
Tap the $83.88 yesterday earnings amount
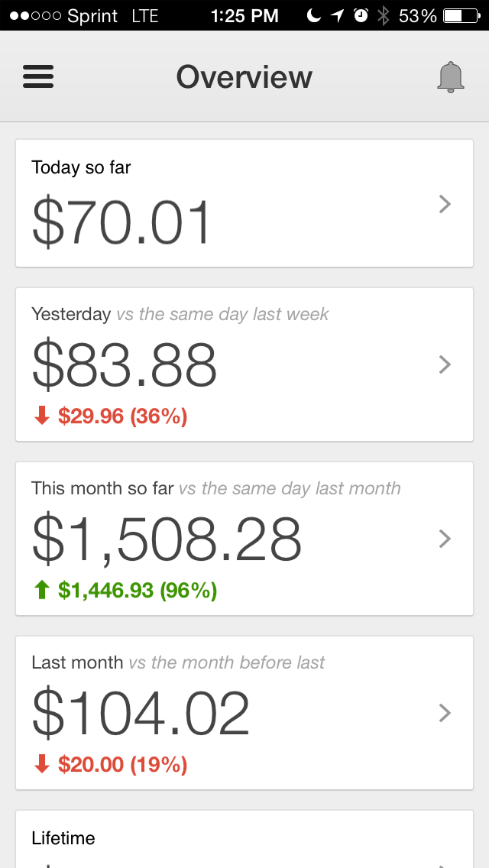125,365
